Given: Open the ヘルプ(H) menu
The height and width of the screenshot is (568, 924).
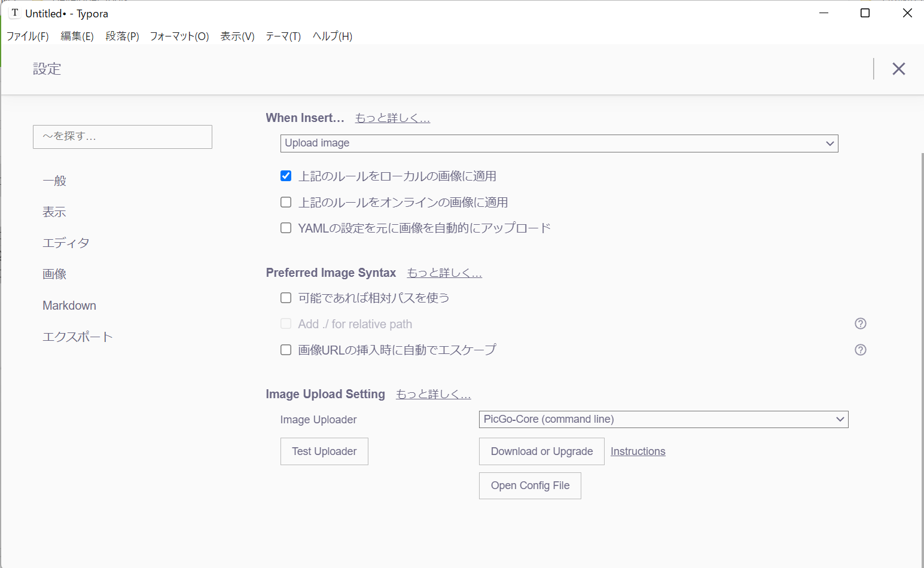Looking at the screenshot, I should click(x=333, y=36).
